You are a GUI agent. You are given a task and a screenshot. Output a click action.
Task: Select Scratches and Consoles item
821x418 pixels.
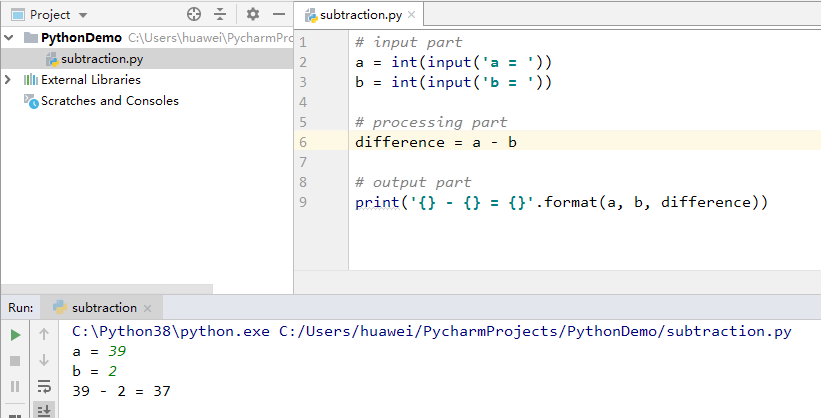pos(109,101)
